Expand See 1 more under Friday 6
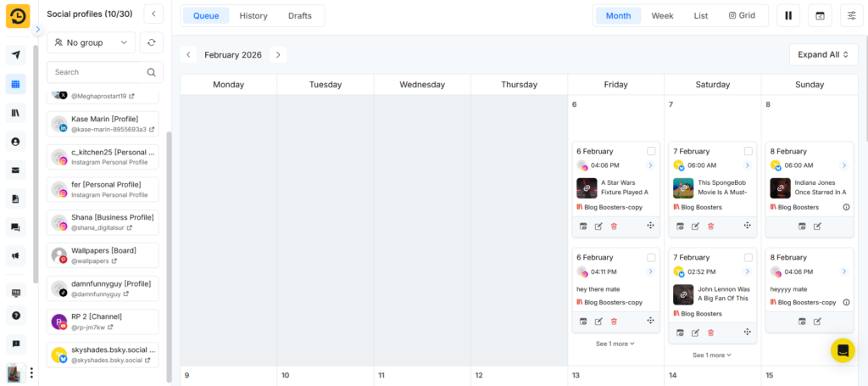 click(x=615, y=344)
